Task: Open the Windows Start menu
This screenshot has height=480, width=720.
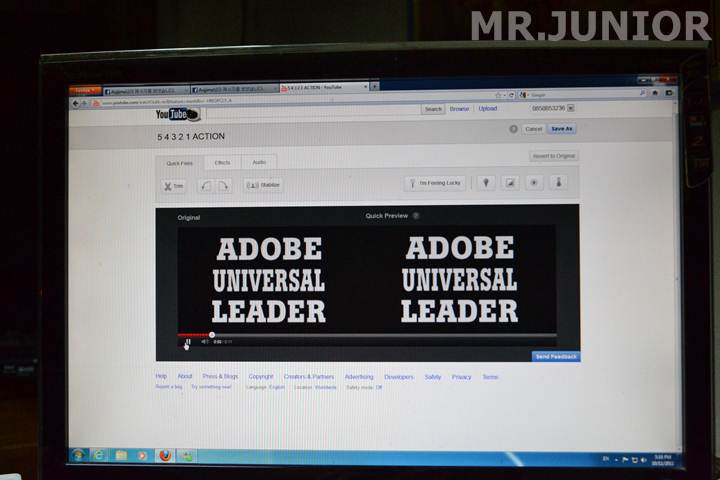Action: pos(79,455)
